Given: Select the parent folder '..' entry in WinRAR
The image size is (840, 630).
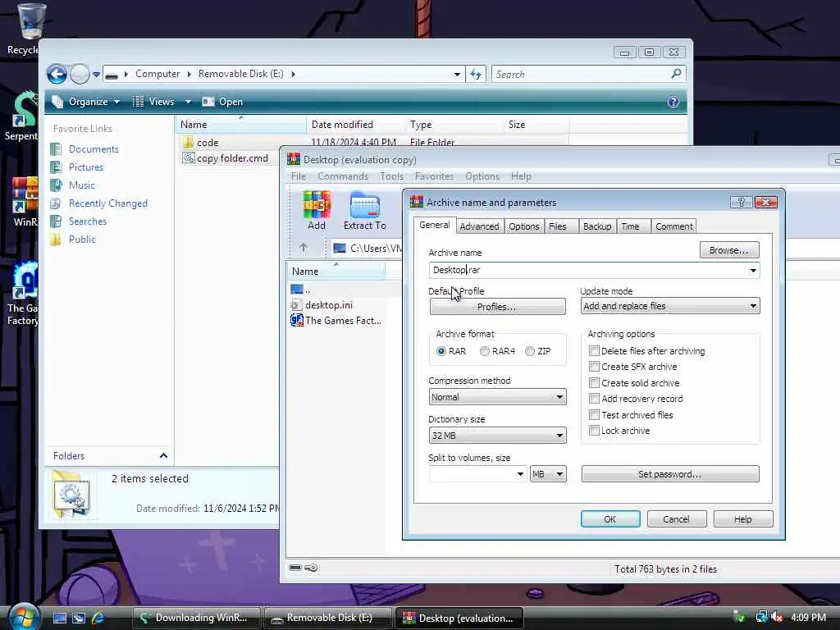Looking at the screenshot, I should (x=300, y=290).
